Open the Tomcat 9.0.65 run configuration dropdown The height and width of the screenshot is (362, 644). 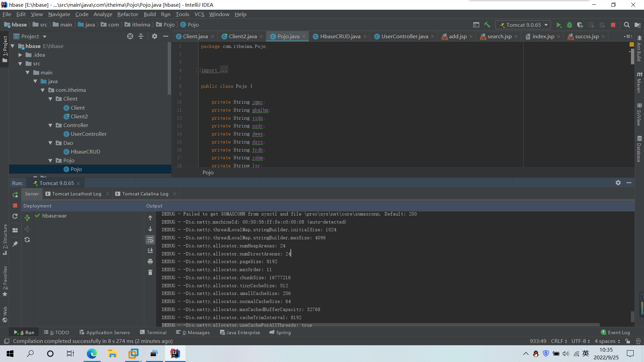tap(524, 25)
